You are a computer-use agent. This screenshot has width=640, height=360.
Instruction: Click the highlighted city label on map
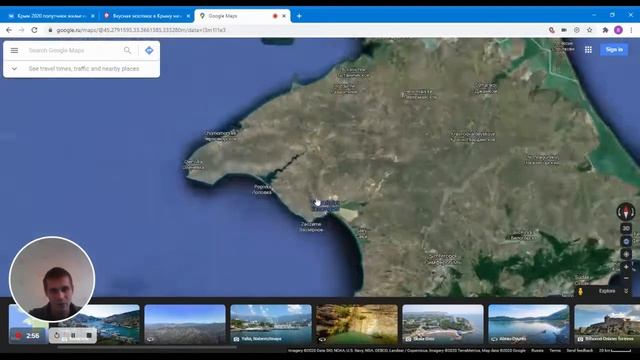coord(326,205)
